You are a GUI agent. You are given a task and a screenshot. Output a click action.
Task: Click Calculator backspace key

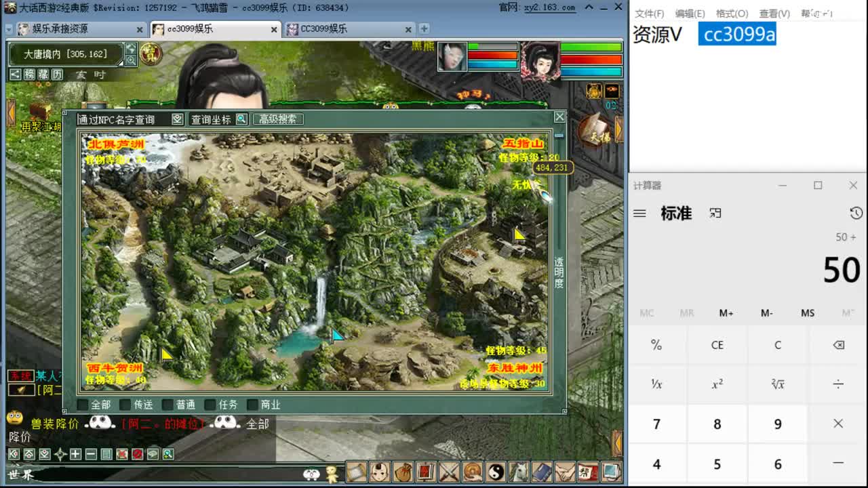click(838, 345)
